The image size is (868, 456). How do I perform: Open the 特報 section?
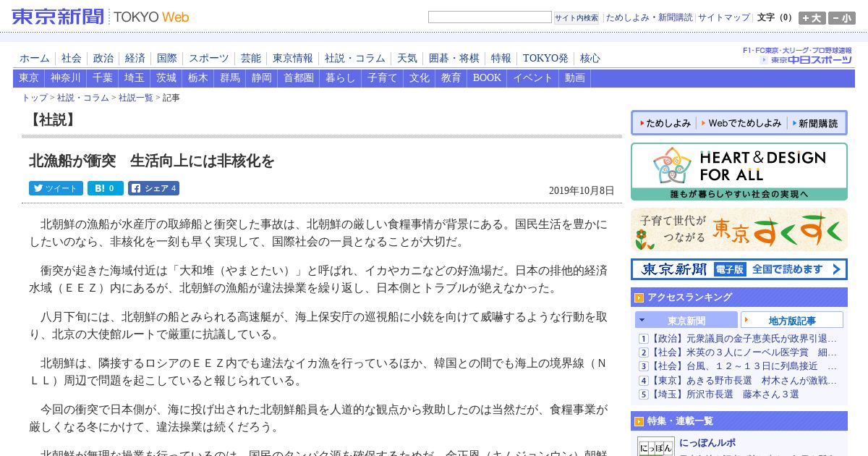click(501, 58)
